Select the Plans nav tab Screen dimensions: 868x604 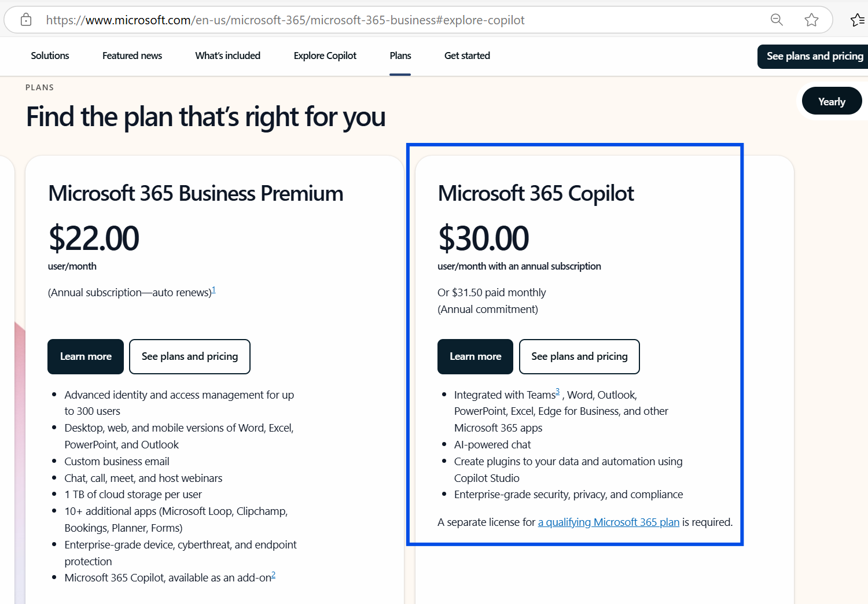pos(400,56)
